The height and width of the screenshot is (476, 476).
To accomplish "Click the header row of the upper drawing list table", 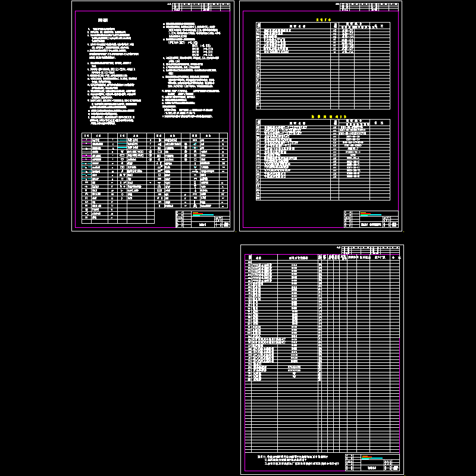I will tap(323, 26).
